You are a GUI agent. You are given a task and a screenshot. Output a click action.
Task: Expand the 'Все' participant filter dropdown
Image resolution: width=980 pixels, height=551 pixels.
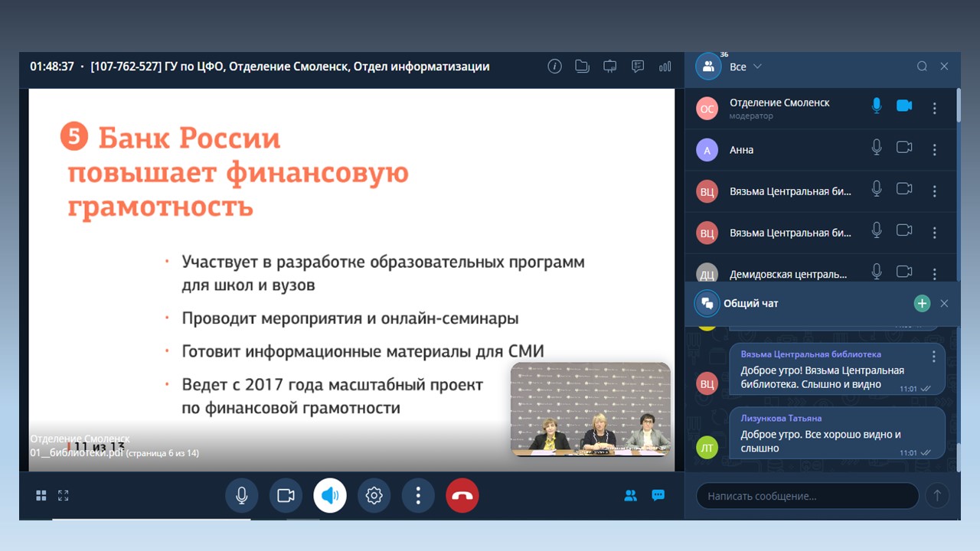click(x=746, y=67)
